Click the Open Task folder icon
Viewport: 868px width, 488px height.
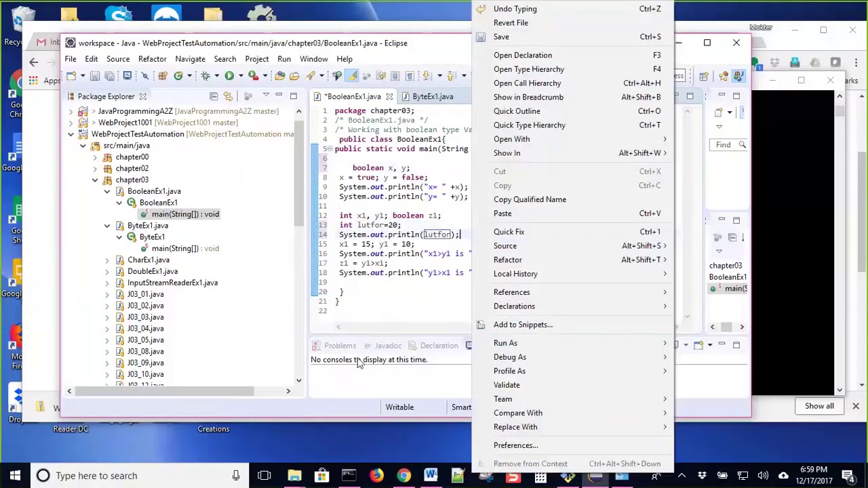pos(294,75)
